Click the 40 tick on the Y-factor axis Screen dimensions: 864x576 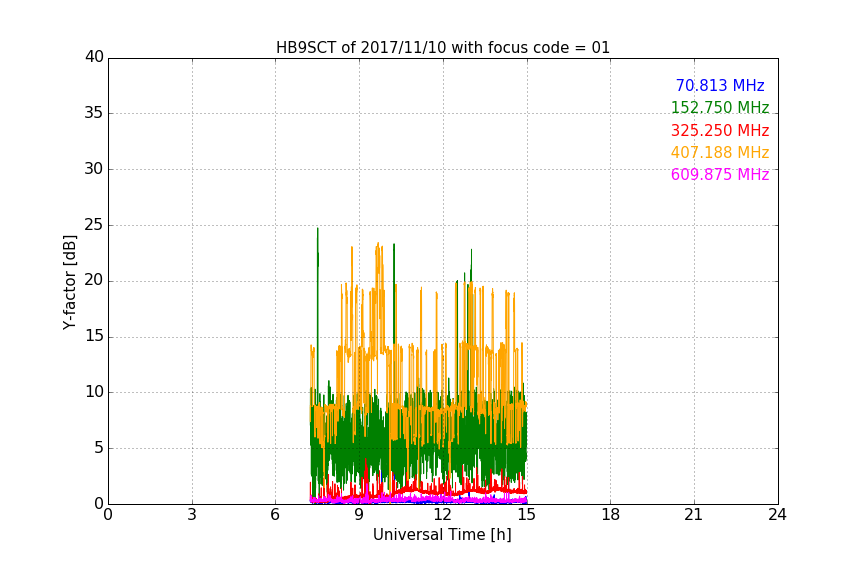[94, 57]
